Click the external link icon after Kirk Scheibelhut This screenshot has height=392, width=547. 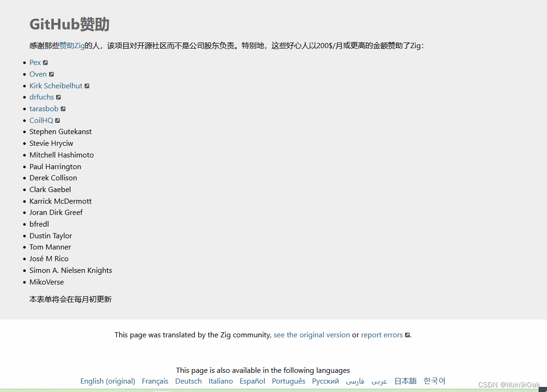click(87, 86)
